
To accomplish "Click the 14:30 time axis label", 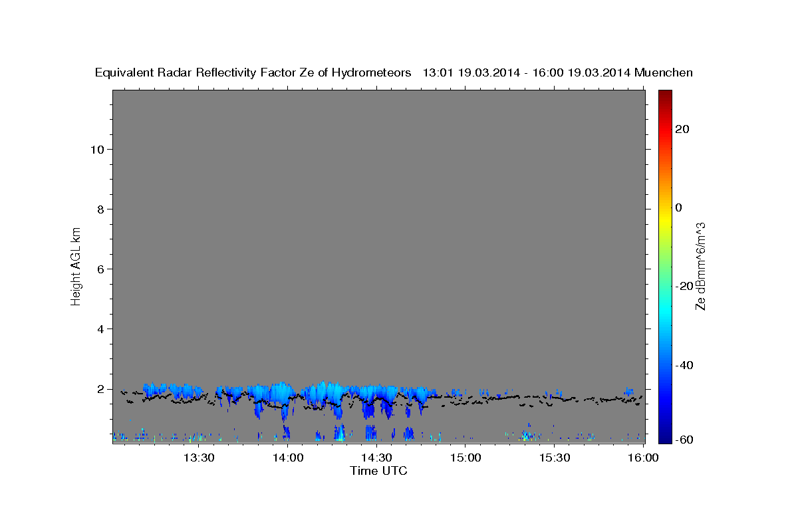I will 376,458.
